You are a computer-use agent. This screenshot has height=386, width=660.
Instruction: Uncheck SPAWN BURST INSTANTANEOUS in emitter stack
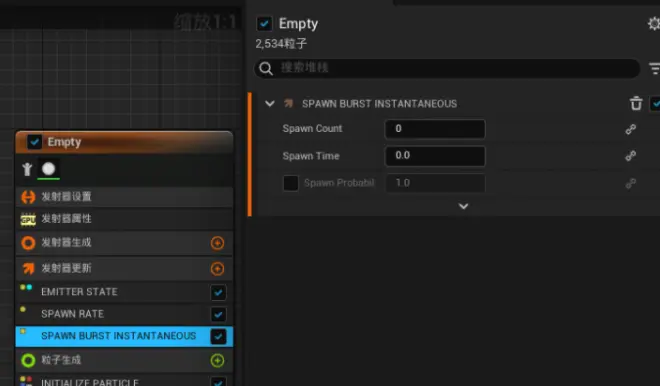click(x=218, y=336)
